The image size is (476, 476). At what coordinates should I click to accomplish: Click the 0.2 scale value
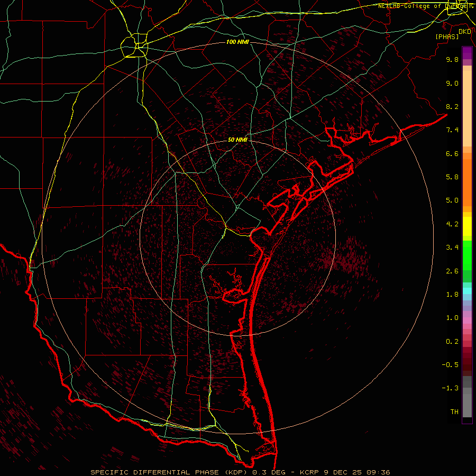click(452, 342)
